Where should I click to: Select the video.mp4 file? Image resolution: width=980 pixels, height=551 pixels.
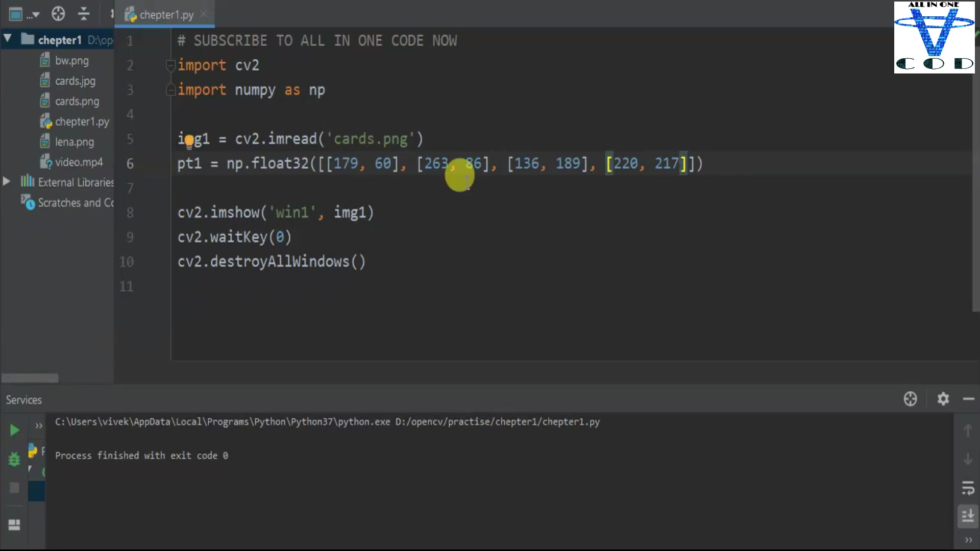[79, 162]
